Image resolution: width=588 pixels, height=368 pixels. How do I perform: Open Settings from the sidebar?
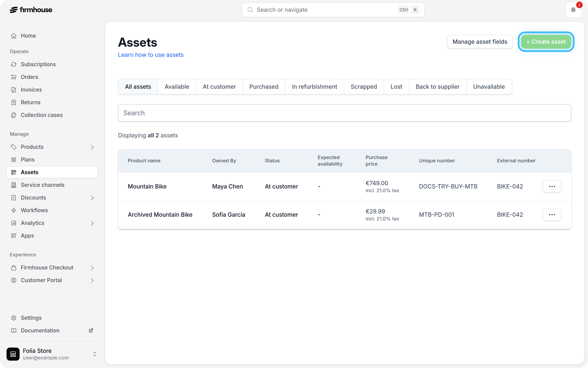click(x=52, y=318)
